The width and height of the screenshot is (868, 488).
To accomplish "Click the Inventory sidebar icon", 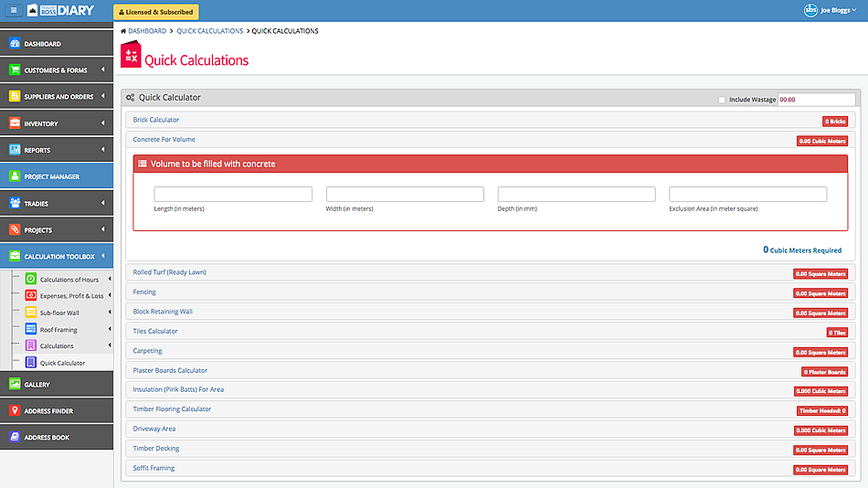I will pyautogui.click(x=15, y=123).
